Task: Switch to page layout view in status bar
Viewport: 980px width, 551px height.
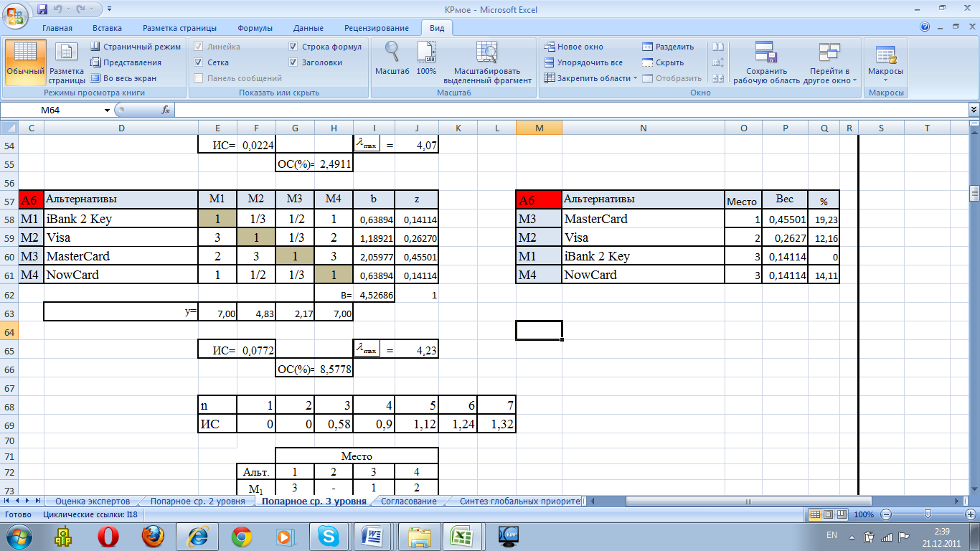Action: [x=828, y=514]
